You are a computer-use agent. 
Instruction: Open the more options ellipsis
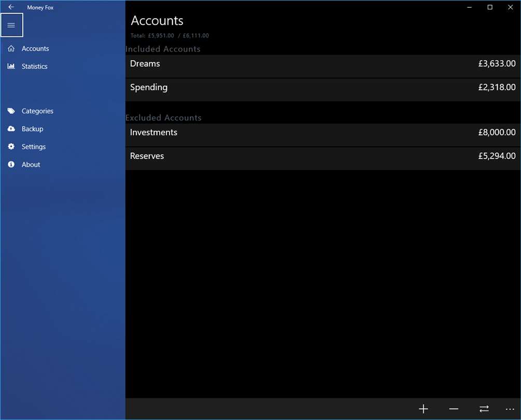[510, 409]
